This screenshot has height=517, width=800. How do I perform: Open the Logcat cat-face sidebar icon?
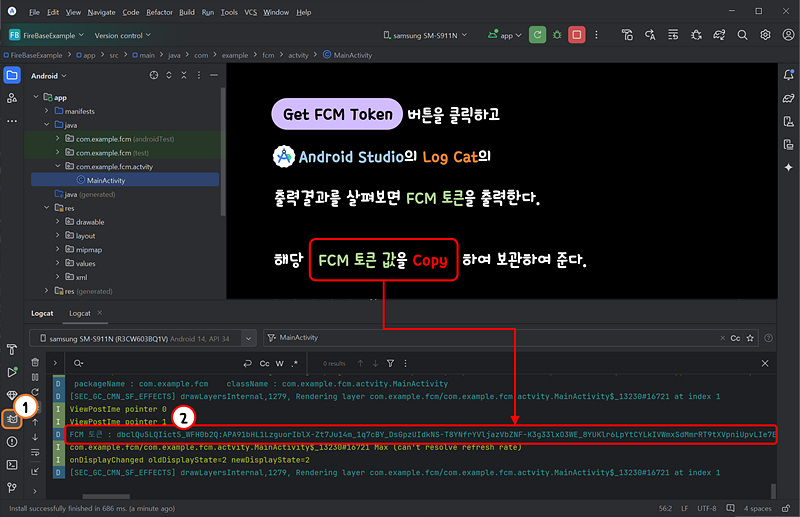(12, 419)
